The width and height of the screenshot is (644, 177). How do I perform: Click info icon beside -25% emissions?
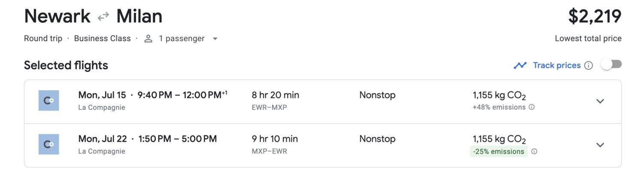535,151
